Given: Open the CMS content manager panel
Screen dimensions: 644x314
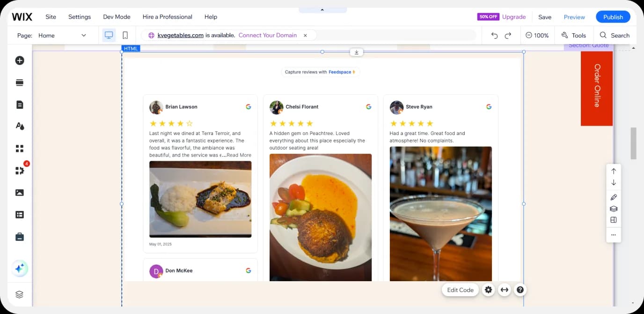Looking at the screenshot, I should click(19, 214).
